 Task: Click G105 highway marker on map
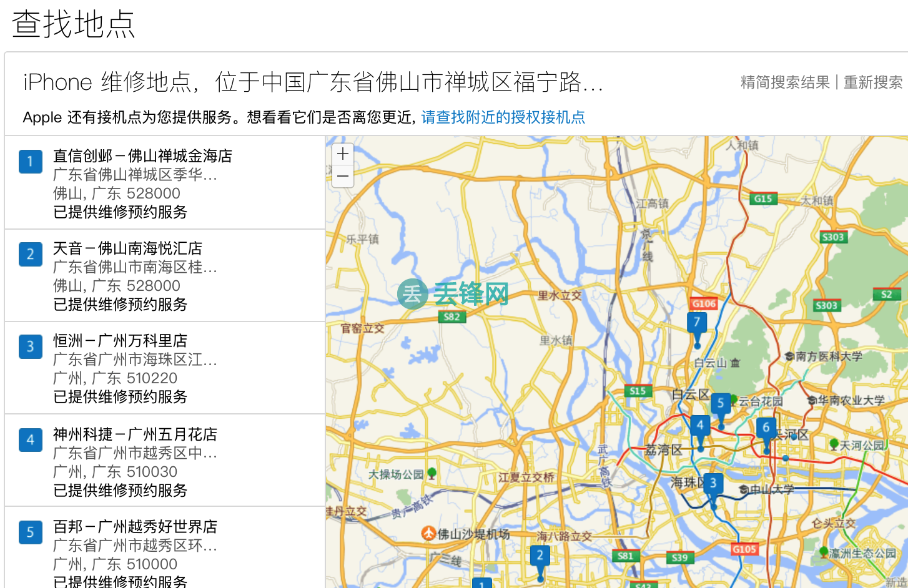(x=744, y=549)
